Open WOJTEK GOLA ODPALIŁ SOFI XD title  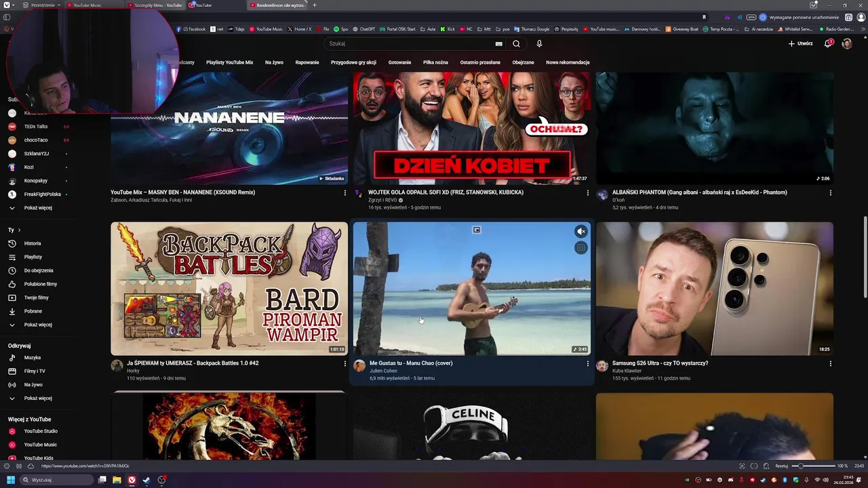coord(446,192)
